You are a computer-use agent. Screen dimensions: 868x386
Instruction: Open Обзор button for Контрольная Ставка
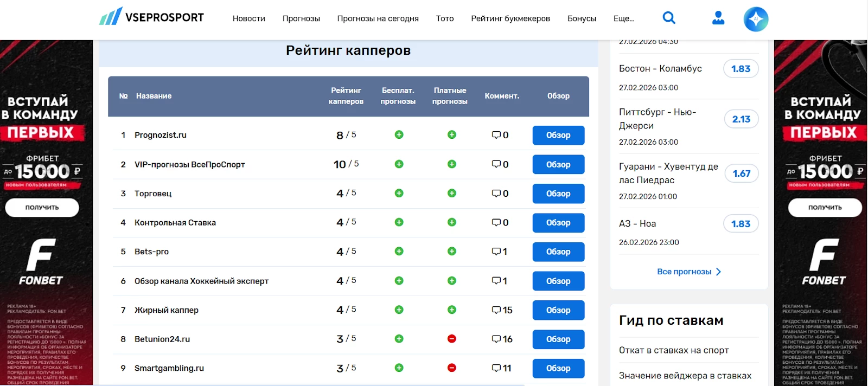[558, 223]
